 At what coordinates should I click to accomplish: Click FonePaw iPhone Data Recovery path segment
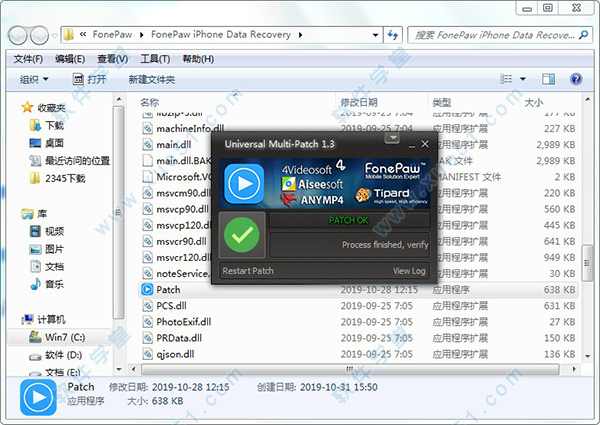[x=221, y=35]
